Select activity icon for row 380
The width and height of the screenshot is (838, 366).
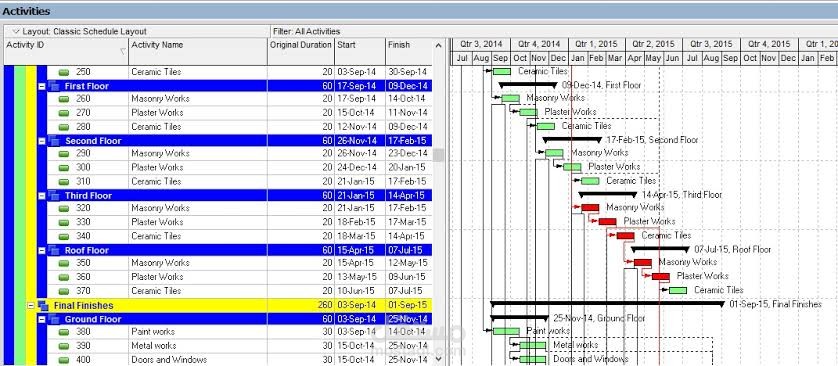[x=64, y=332]
